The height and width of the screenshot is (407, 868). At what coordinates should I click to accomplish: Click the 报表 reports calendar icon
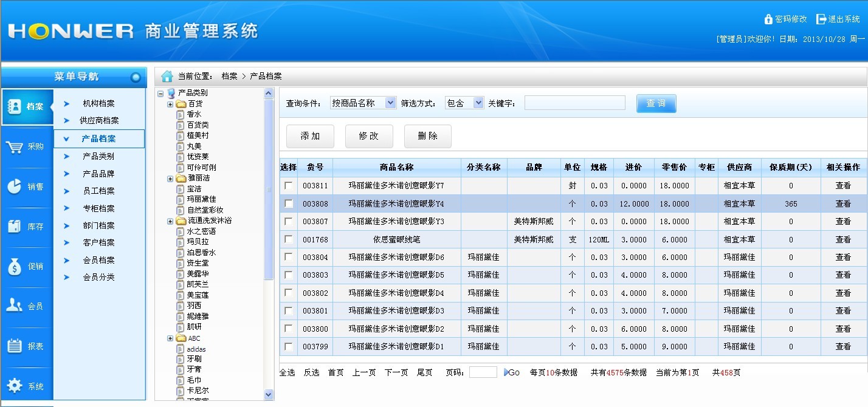15,346
